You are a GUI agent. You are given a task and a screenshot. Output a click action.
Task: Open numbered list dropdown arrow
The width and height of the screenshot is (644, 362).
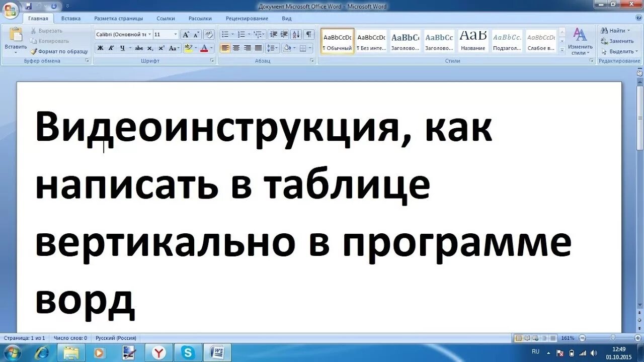tap(249, 35)
